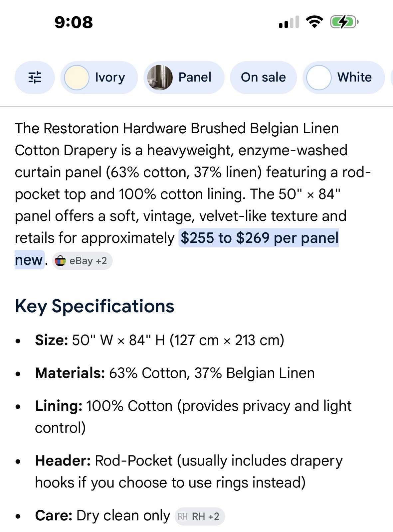Tap highlighted $255 to $269 per panel text
Viewport: 393px width, 532px height.
259,238
